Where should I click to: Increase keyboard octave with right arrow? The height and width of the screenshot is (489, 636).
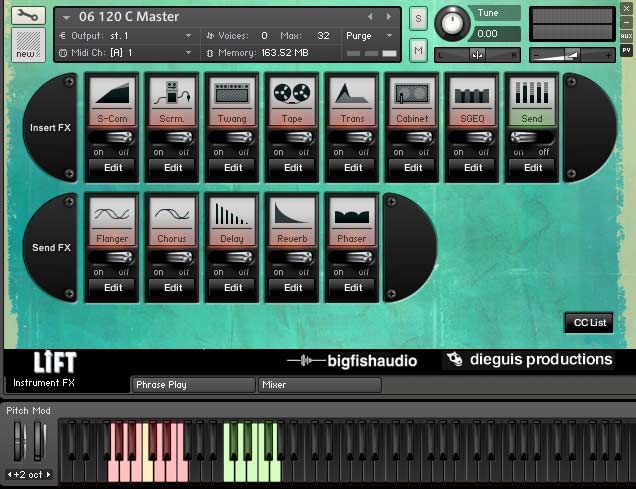48,474
